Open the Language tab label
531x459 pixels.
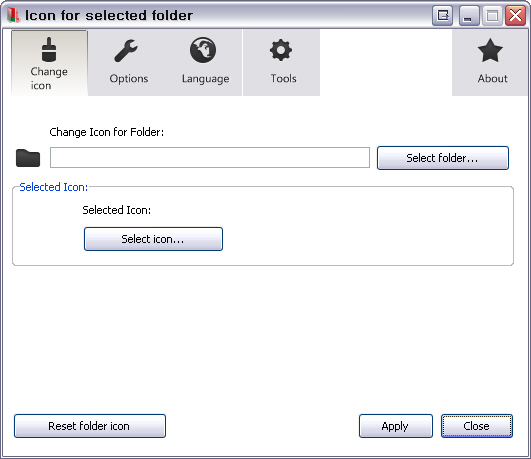(x=206, y=79)
